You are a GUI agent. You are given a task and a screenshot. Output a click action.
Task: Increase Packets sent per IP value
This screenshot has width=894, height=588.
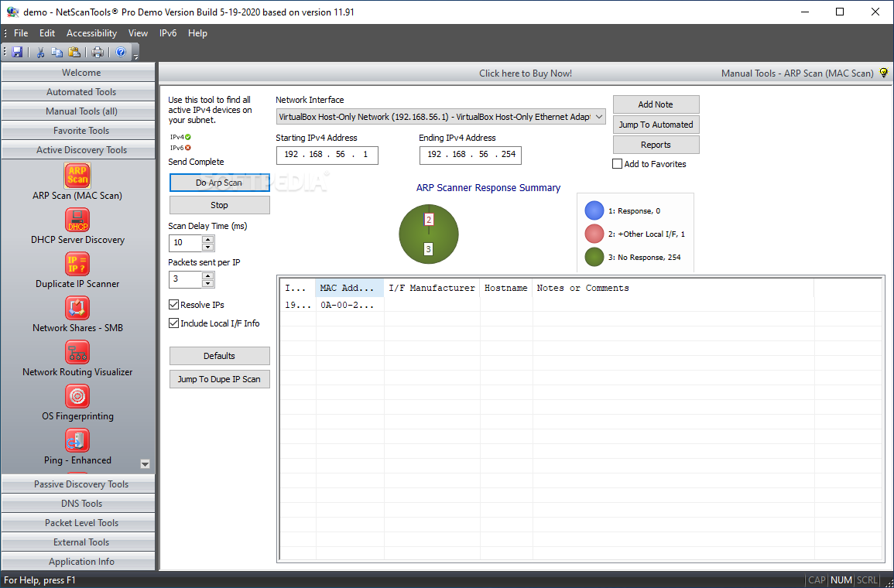tap(208, 276)
